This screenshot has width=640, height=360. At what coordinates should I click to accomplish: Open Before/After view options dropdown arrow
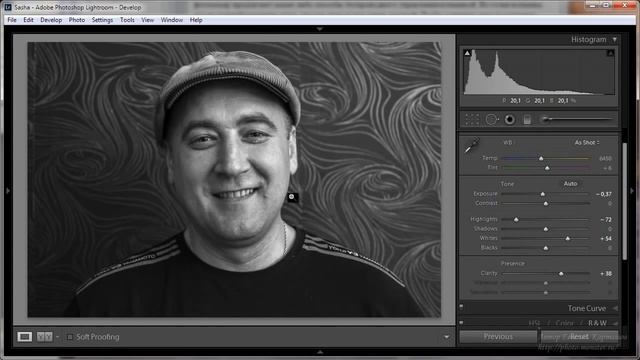pyautogui.click(x=57, y=337)
